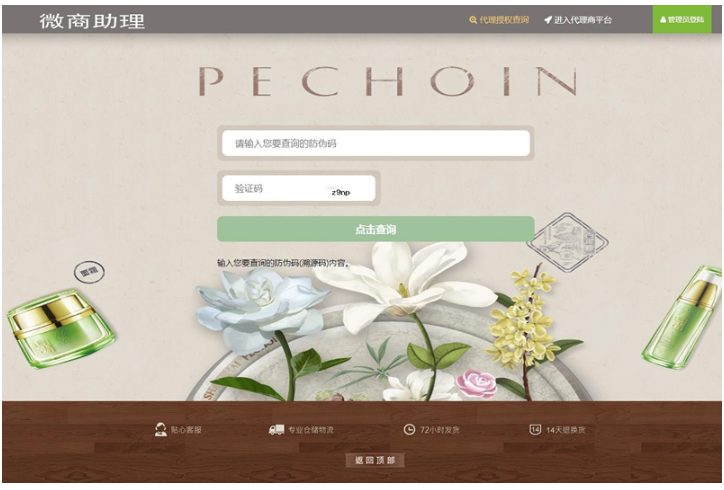Click the magnifier icon beside 代理授权查询
Viewport: 724px width, 490px height.
473,20
